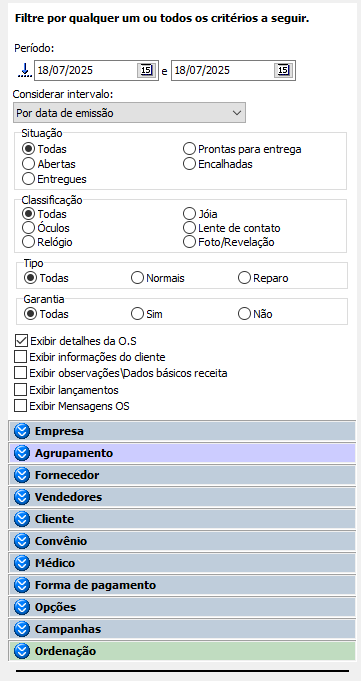Expand the Forma de pagamento panel
This screenshot has height=681, width=361.
182,585
